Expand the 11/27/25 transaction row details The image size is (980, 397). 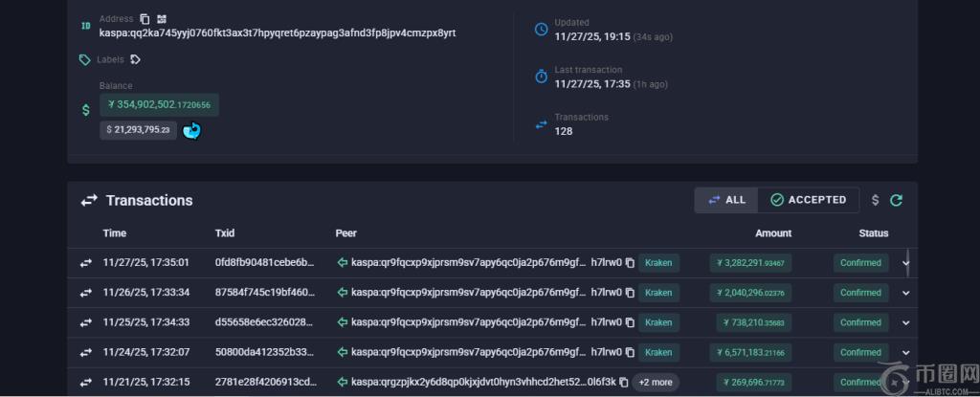click(x=905, y=263)
